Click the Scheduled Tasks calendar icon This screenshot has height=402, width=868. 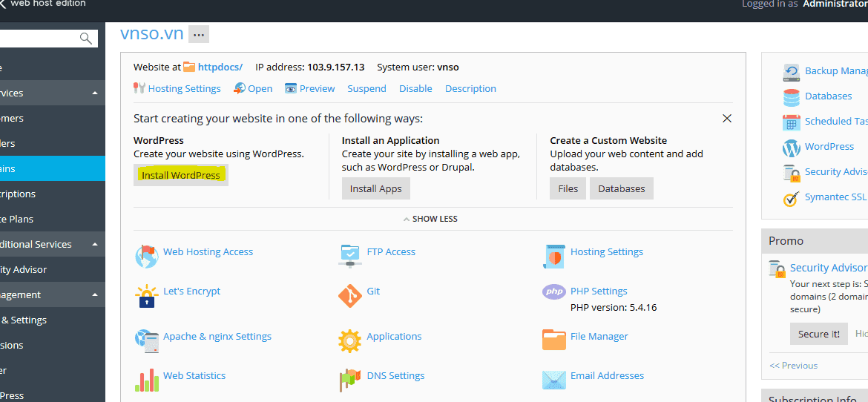(x=792, y=123)
